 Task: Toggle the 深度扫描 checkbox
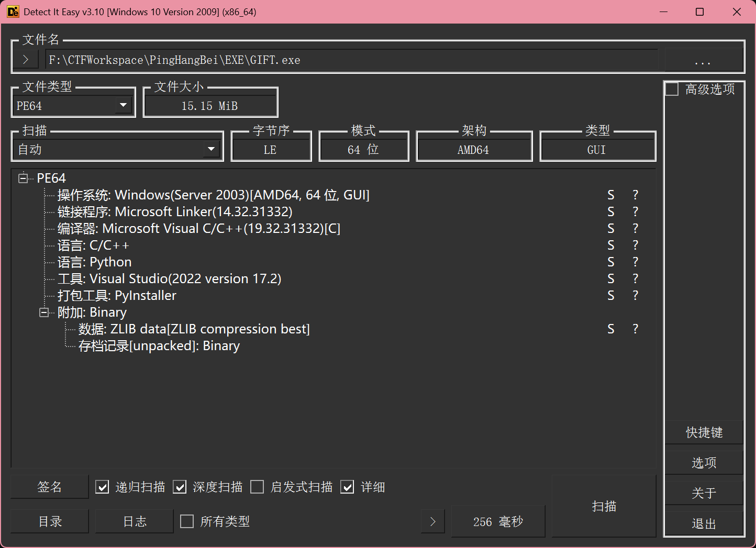pos(180,487)
